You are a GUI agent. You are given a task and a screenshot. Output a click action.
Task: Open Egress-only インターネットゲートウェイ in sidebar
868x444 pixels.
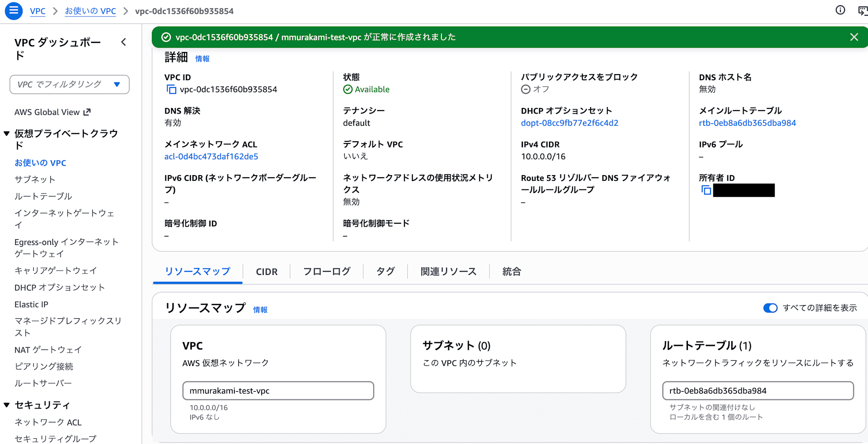click(x=66, y=248)
